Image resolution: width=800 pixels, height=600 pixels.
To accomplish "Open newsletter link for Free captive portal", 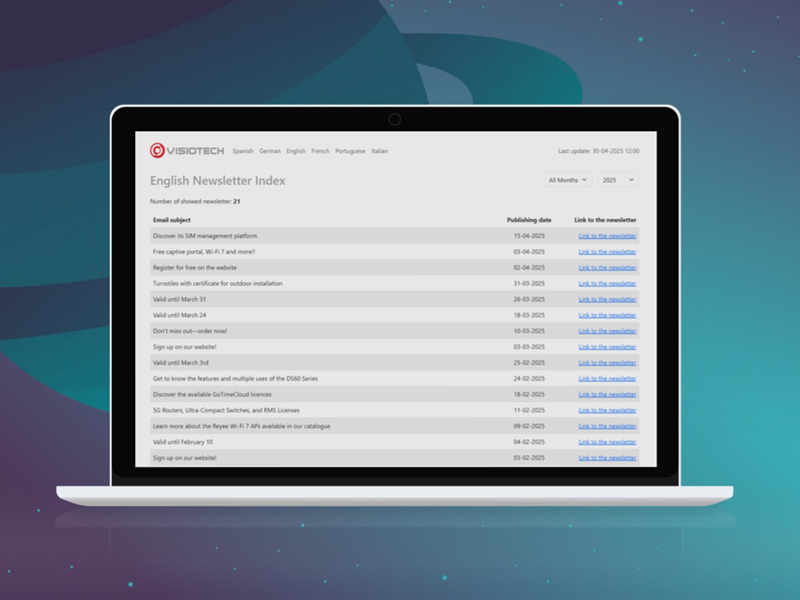I will coord(607,252).
